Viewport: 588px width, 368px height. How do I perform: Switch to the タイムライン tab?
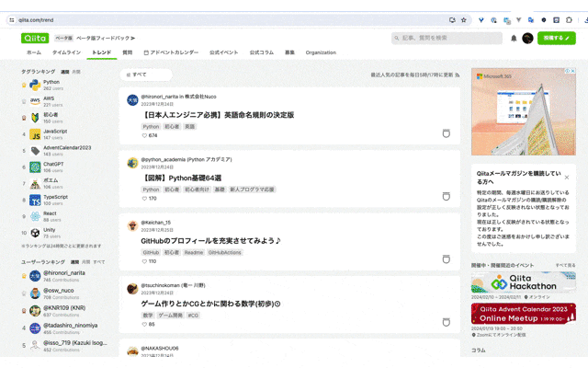(66, 52)
